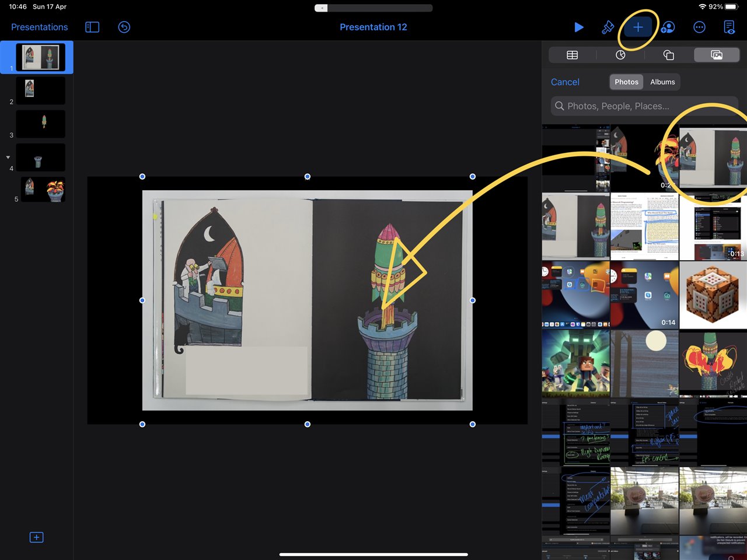Viewport: 747px width, 560px height.
Task: Select slide 2 thumbnail
Action: [x=40, y=90]
